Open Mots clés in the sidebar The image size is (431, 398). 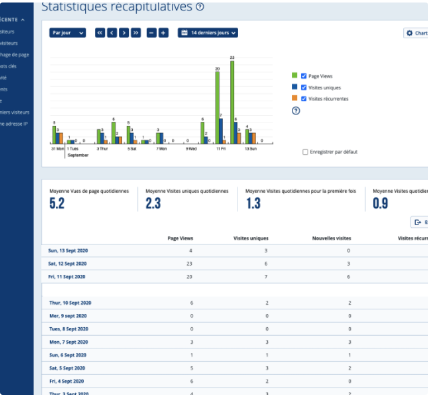tap(8, 66)
